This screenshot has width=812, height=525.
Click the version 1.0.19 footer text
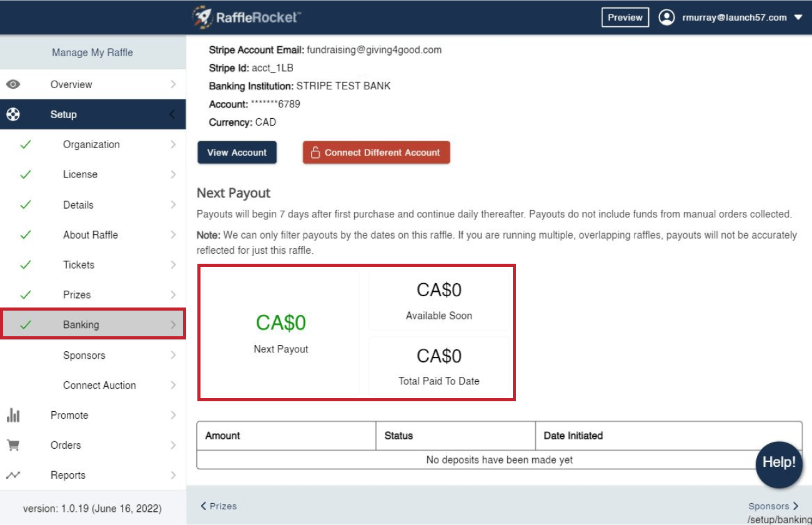pos(92,508)
